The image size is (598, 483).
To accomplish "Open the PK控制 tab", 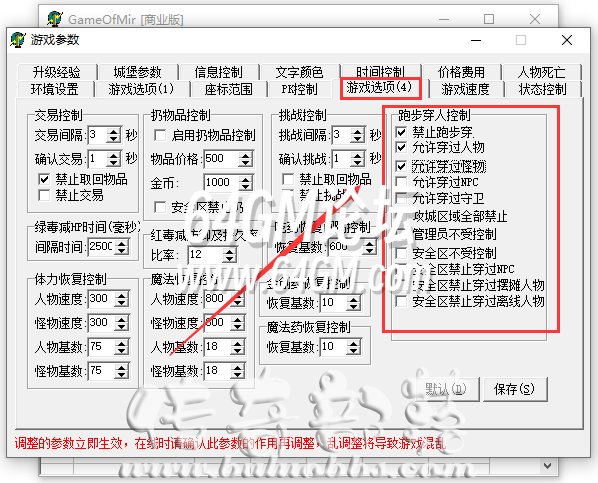I will point(299,89).
